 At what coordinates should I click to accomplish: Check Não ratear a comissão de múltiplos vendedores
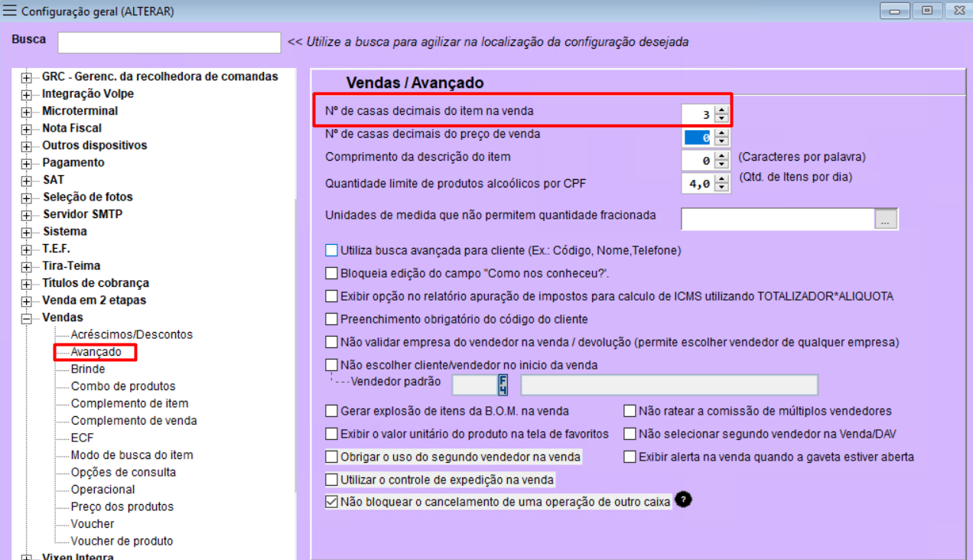click(630, 411)
